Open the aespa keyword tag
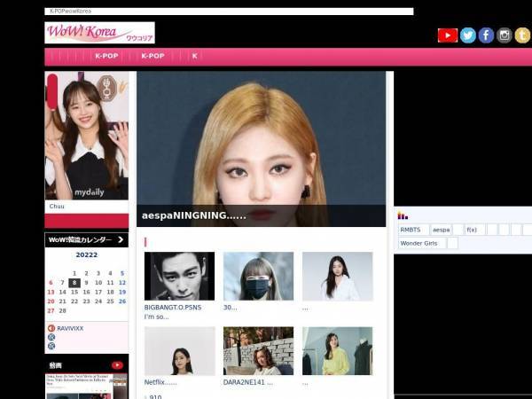Screen dimensions: 532x399 (x=441, y=230)
